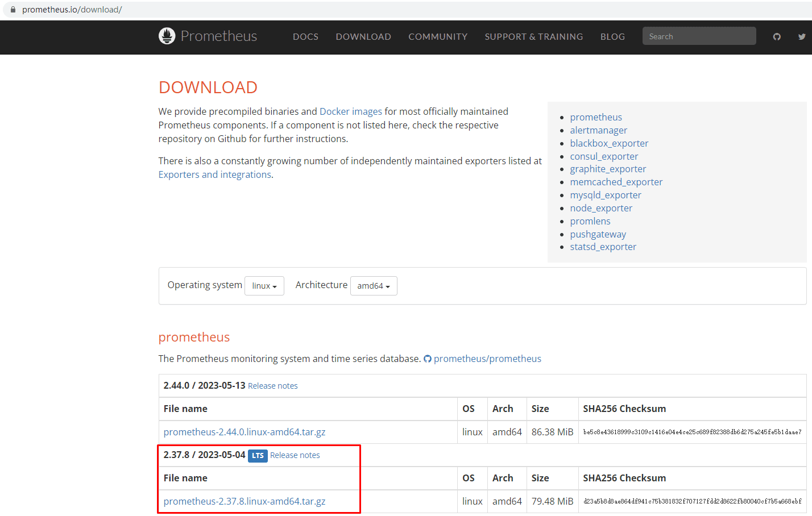Jump to promlens section
The height and width of the screenshot is (516, 812).
[590, 221]
